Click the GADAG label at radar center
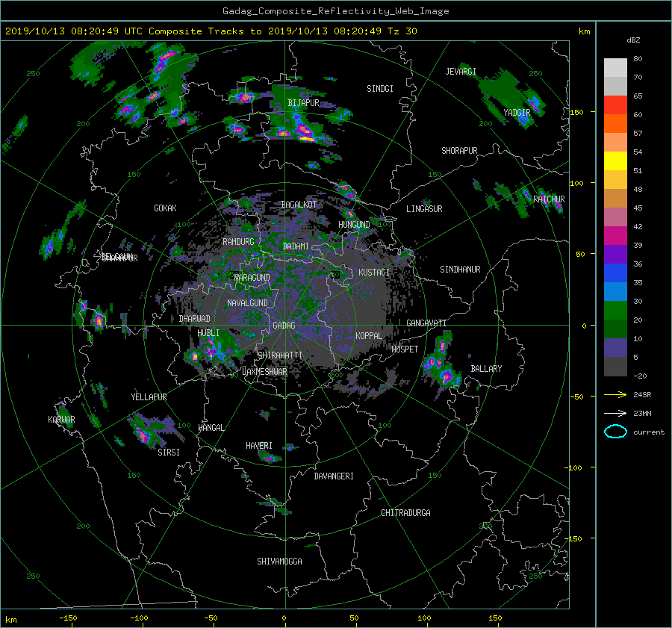This screenshot has width=672, height=628. pos(284,326)
